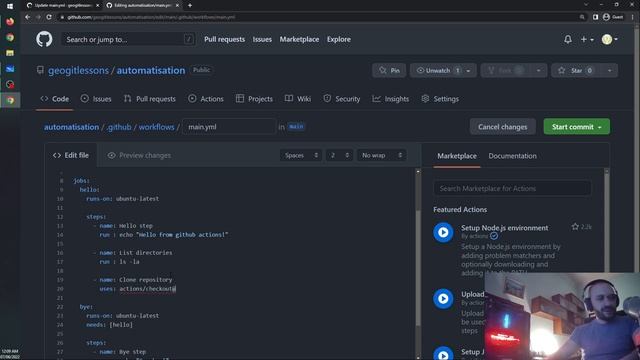This screenshot has width=640, height=360.
Task: Expand the Fork dropdown arrow
Action: point(538,70)
